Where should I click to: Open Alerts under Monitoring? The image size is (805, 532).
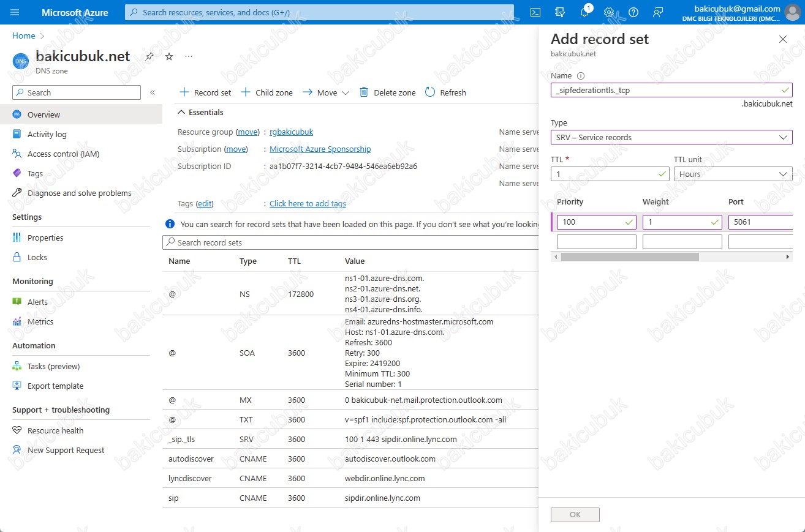(x=81, y=302)
